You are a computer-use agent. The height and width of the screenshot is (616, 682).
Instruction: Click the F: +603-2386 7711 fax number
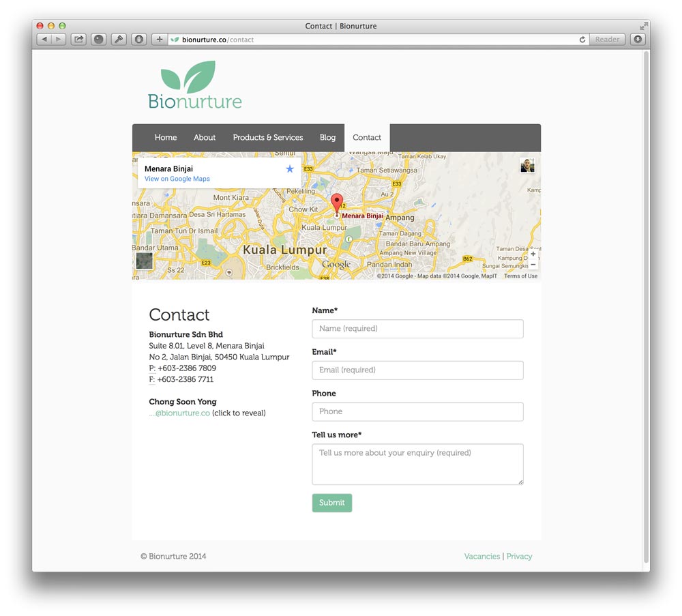point(181,379)
